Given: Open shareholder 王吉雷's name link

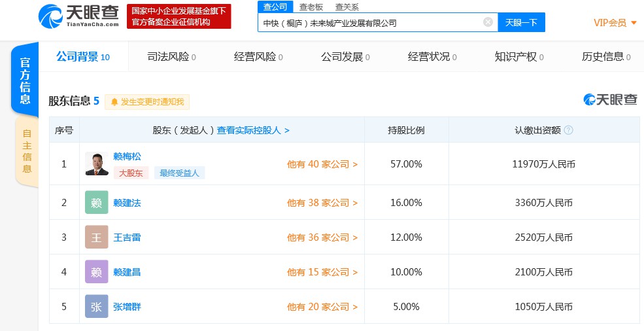Looking at the screenshot, I should [127, 237].
